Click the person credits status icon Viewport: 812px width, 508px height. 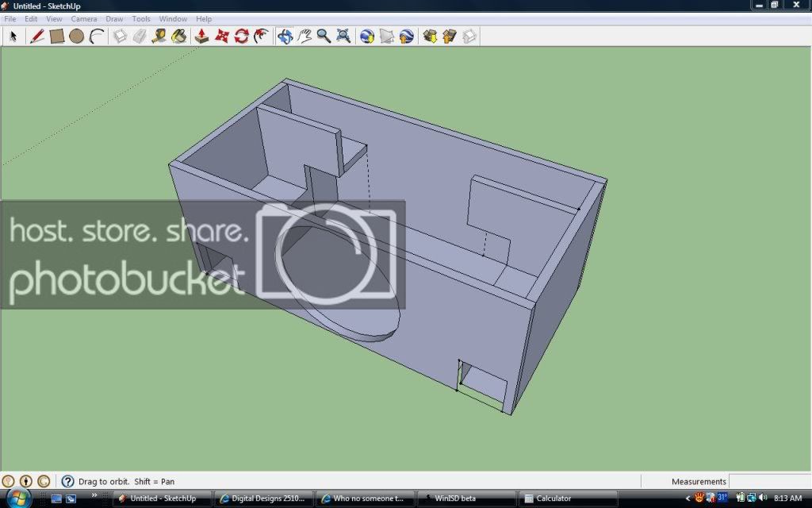(26, 481)
